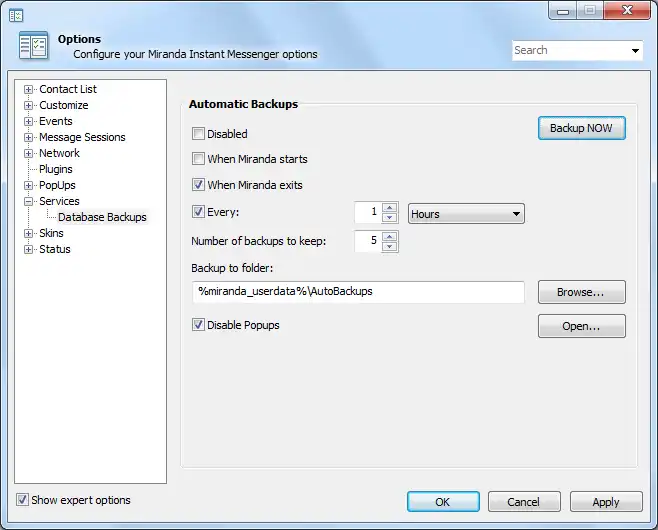Click the Backup to folder path field
The height and width of the screenshot is (530, 658).
358,292
